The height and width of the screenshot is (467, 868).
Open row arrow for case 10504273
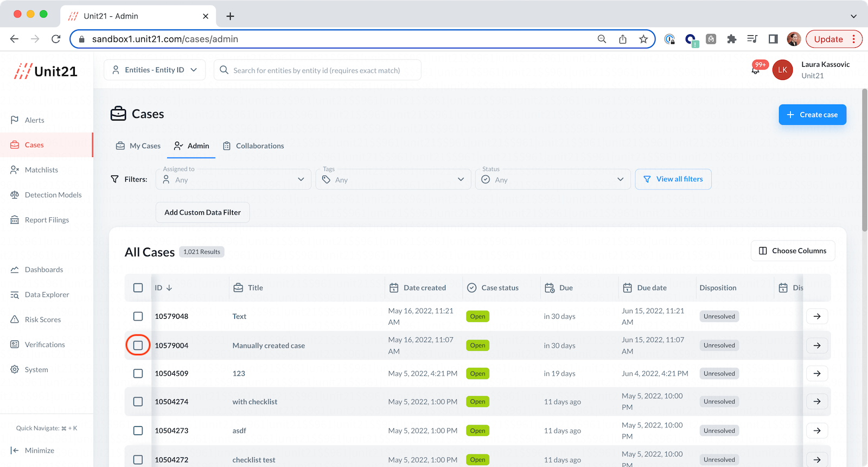[817, 431]
